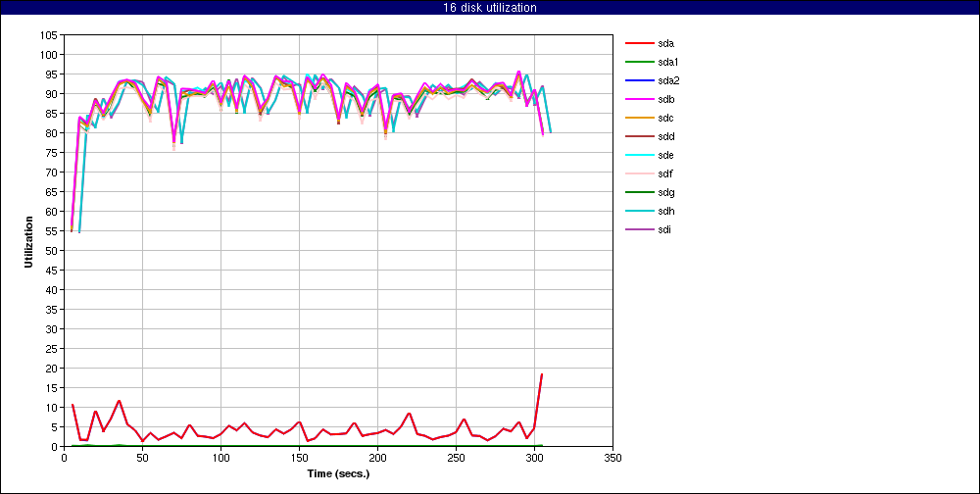Click the 100 value on y-axis
980x494 pixels.
click(x=51, y=55)
